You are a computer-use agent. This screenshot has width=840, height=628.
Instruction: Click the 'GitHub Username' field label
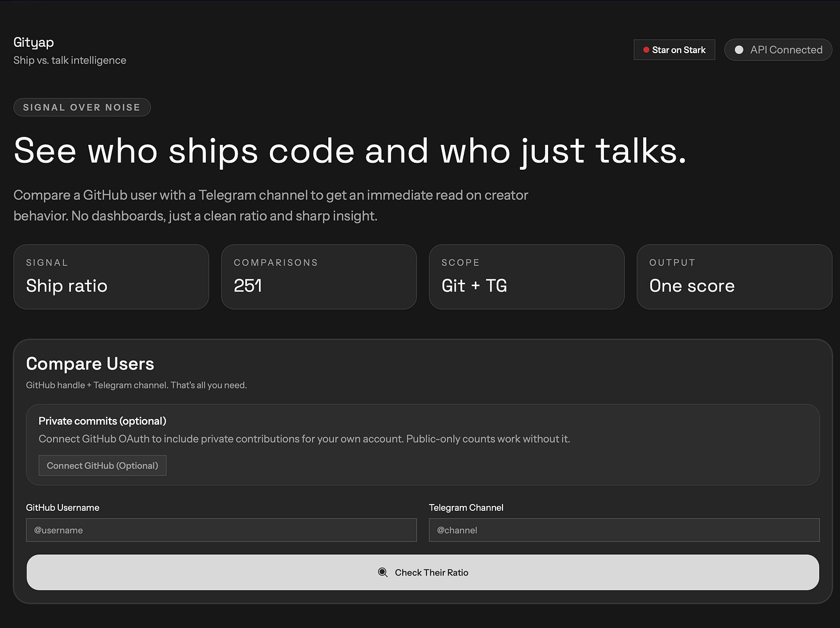tap(62, 507)
